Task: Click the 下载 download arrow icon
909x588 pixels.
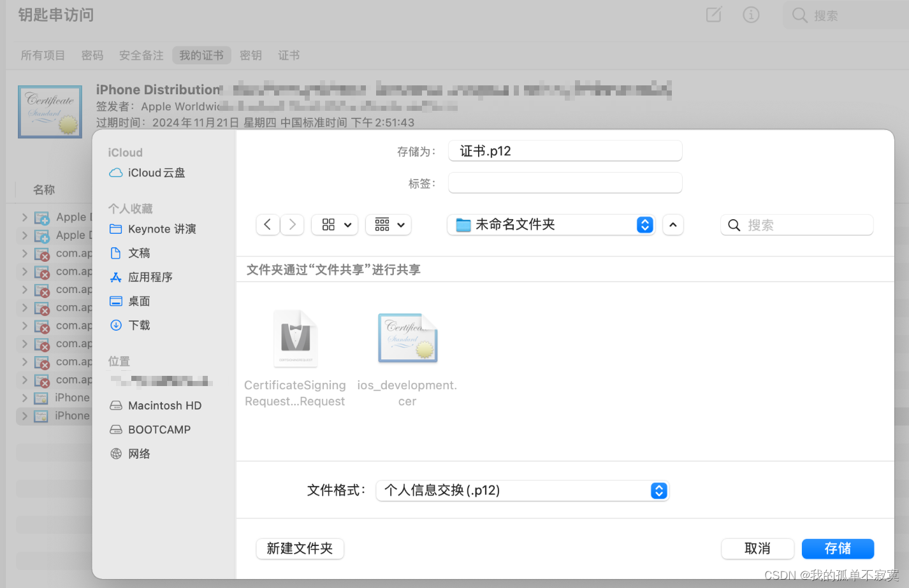Action: [116, 326]
